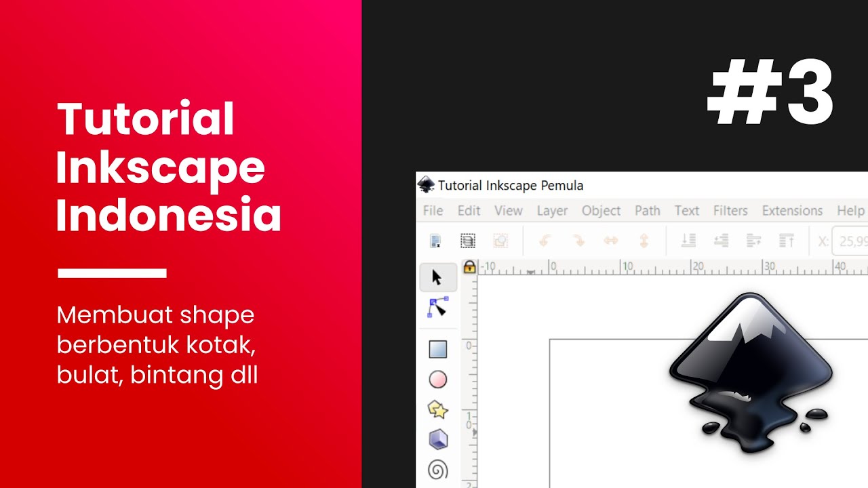Open the Edit menu

pyautogui.click(x=469, y=211)
